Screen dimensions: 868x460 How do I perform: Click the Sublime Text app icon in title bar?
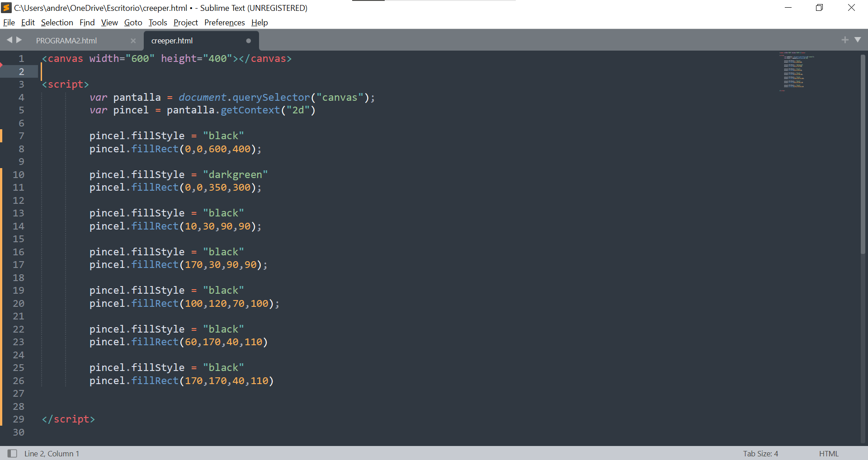(6, 8)
